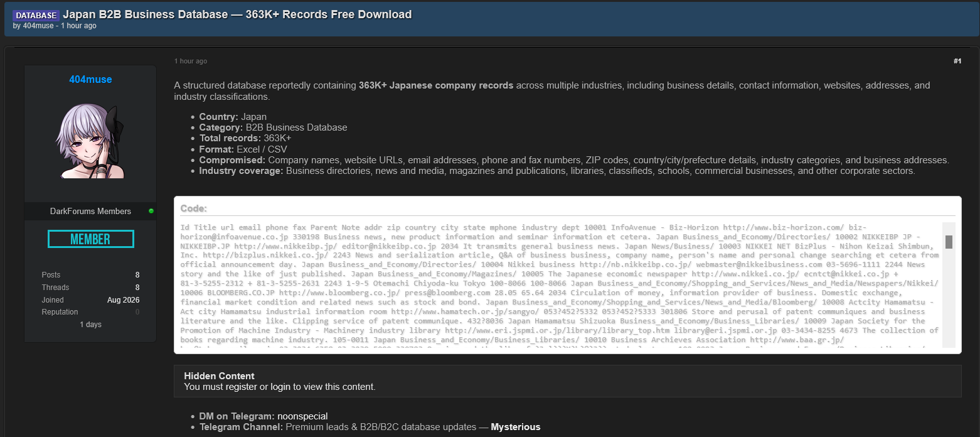Click the Threads count row in the profile card
980x437 pixels.
pos(90,288)
